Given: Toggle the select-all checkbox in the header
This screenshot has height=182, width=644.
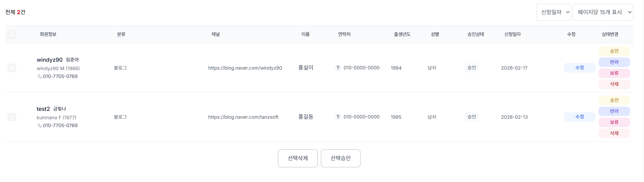Looking at the screenshot, I should tap(12, 34).
